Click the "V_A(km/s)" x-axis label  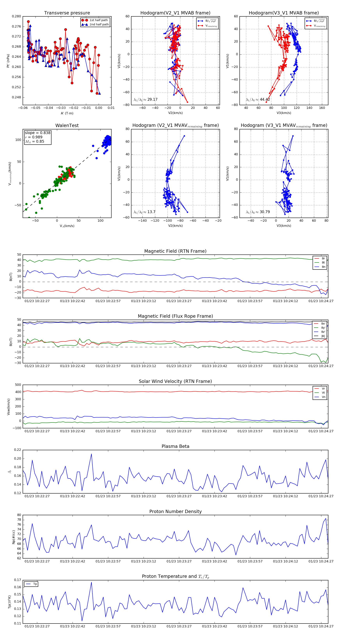click(x=67, y=226)
